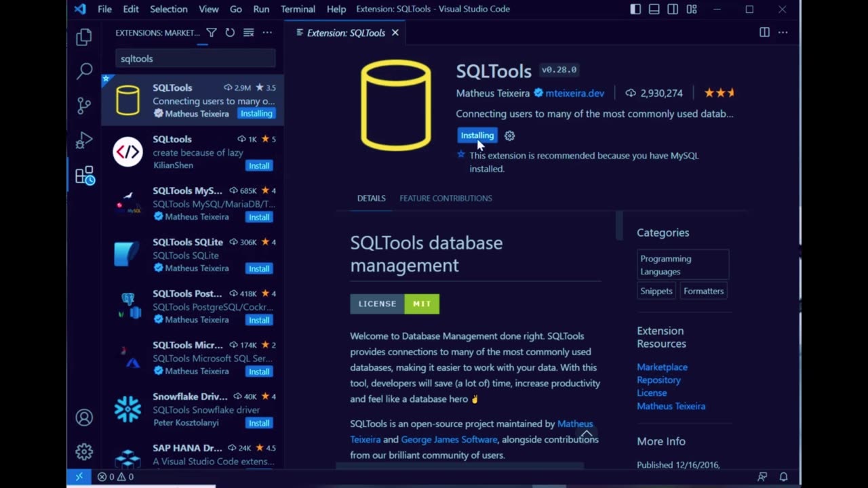Open Matheus Teixeira link under Extension Resources
This screenshot has width=868, height=488.
(671, 406)
